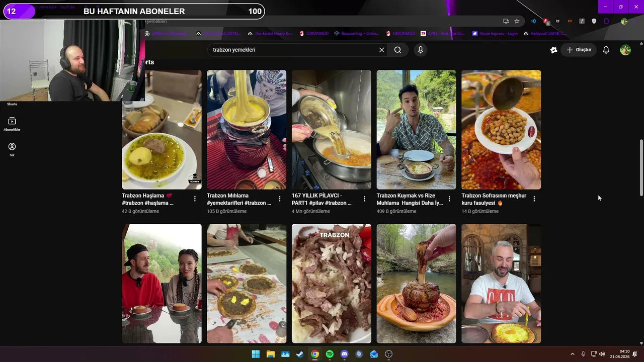Play the 167 YILLIK PİLAVCI short
644x362 pixels.
tap(332, 130)
